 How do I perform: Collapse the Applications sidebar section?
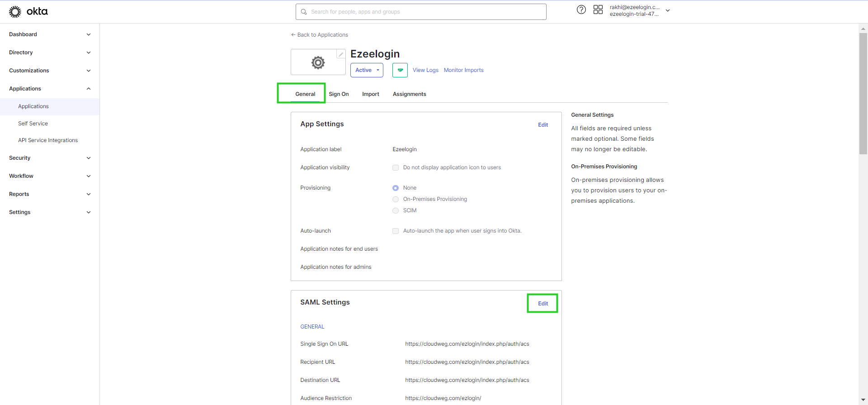point(50,89)
